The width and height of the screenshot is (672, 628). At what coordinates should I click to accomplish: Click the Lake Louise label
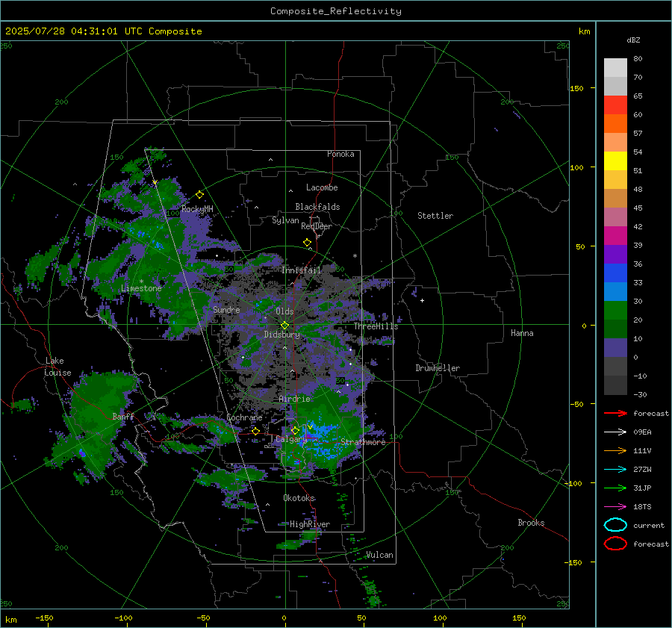[57, 367]
